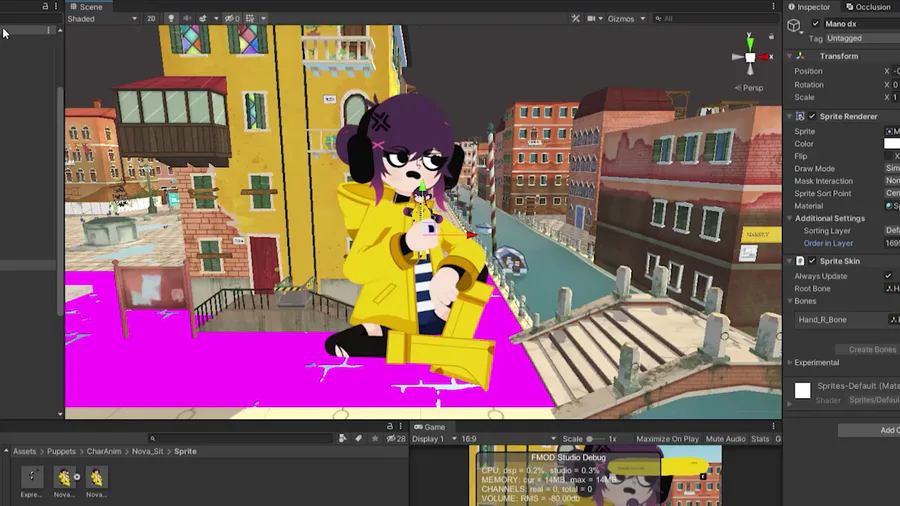This screenshot has width=900, height=506.
Task: Click the Mano dx name field
Action: (x=860, y=24)
